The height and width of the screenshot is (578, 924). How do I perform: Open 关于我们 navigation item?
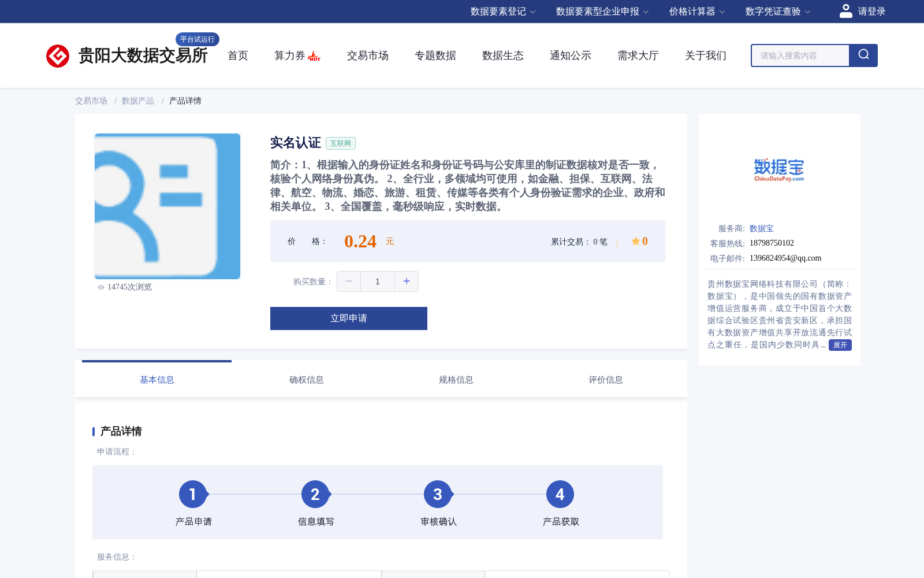(706, 55)
